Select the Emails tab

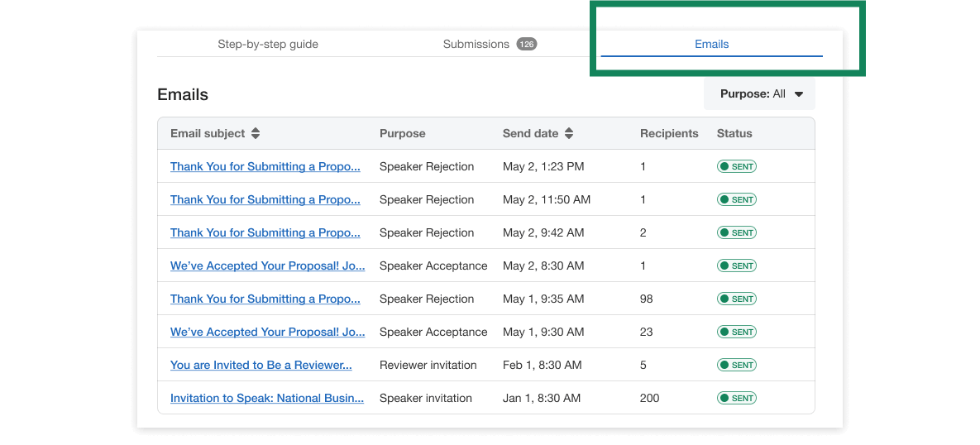[711, 44]
